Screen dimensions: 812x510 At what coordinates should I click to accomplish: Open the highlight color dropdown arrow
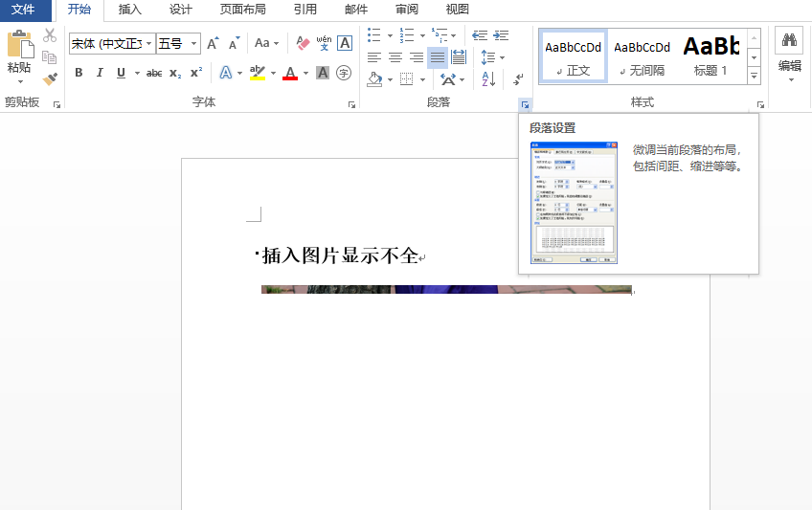[x=273, y=74]
